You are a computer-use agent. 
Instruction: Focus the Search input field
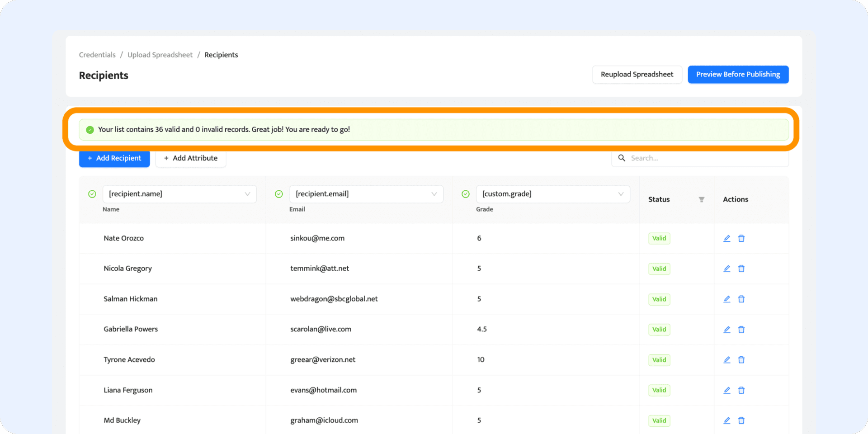(705, 158)
